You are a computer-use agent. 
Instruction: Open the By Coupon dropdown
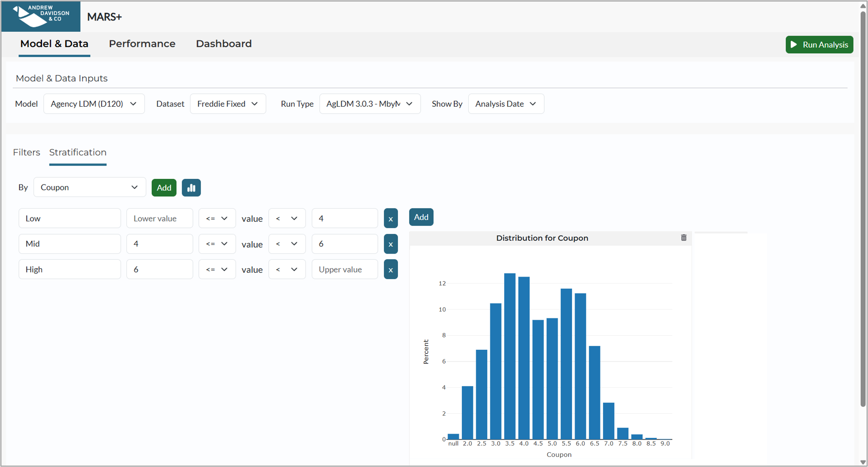click(x=90, y=187)
